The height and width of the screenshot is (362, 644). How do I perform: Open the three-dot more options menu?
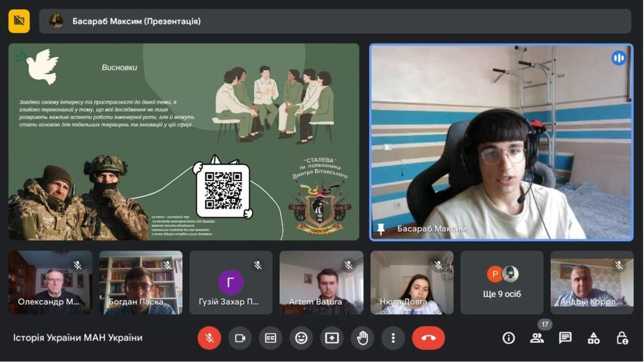click(393, 338)
